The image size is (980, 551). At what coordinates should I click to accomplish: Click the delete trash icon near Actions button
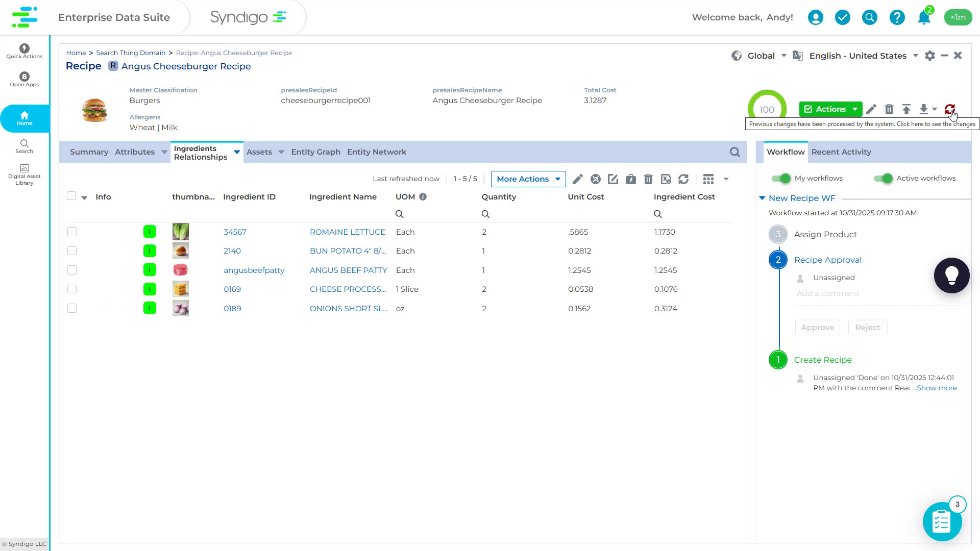(x=889, y=109)
